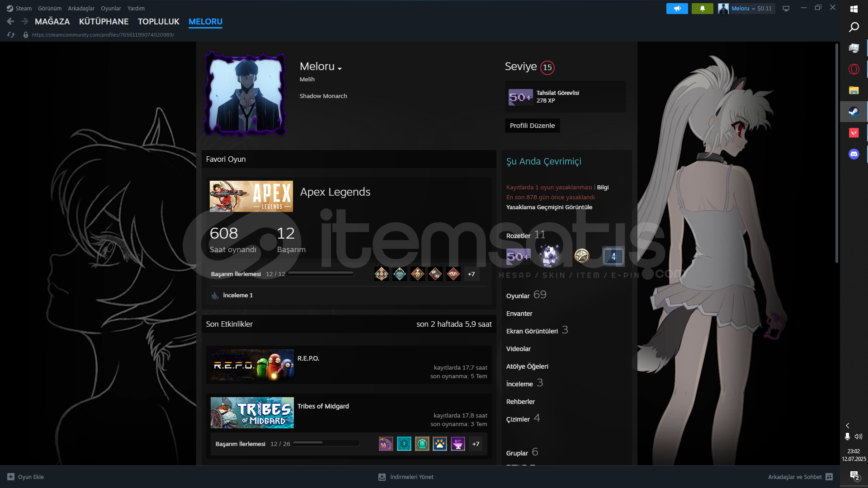Open the Tribes of Midgard game banner

252,413
